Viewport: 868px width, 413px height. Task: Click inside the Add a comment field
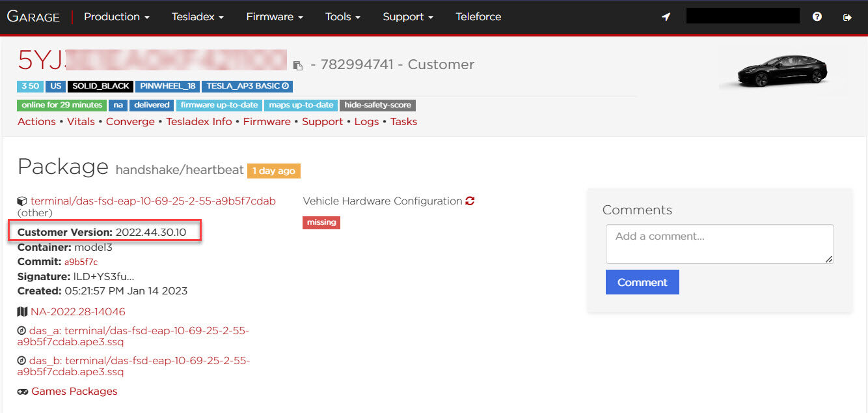[x=719, y=244]
